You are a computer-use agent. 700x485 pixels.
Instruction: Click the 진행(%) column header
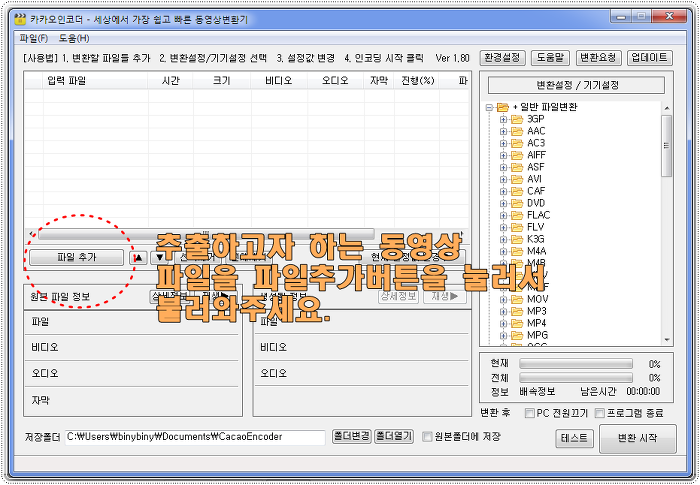417,81
